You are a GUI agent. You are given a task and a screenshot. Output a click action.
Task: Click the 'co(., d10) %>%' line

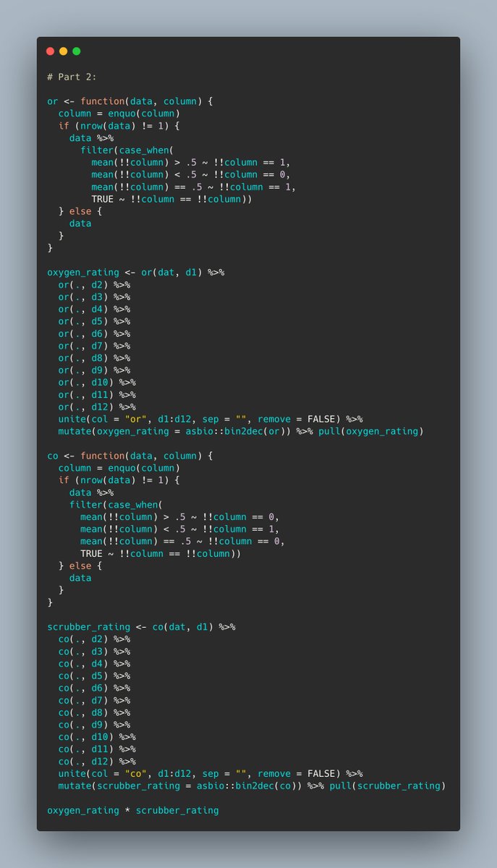click(97, 736)
